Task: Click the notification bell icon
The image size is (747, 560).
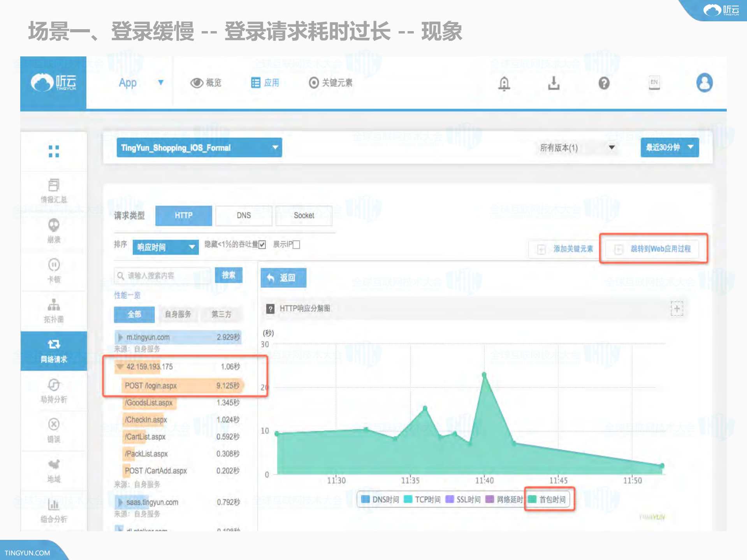Action: click(504, 83)
